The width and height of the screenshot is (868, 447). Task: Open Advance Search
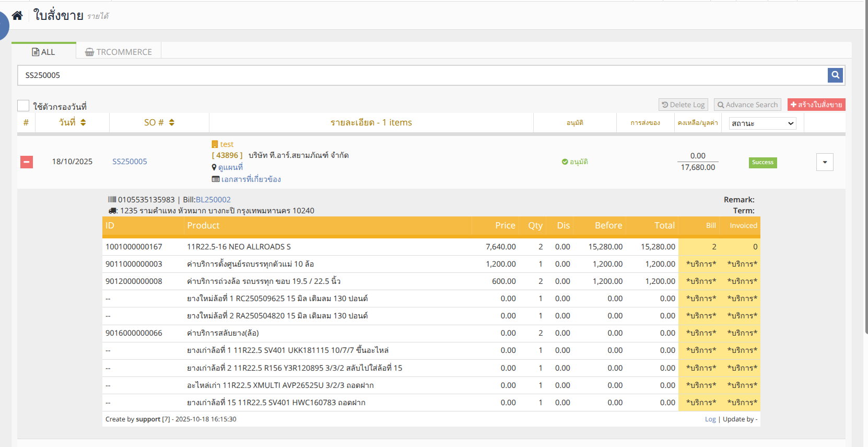[x=747, y=105]
